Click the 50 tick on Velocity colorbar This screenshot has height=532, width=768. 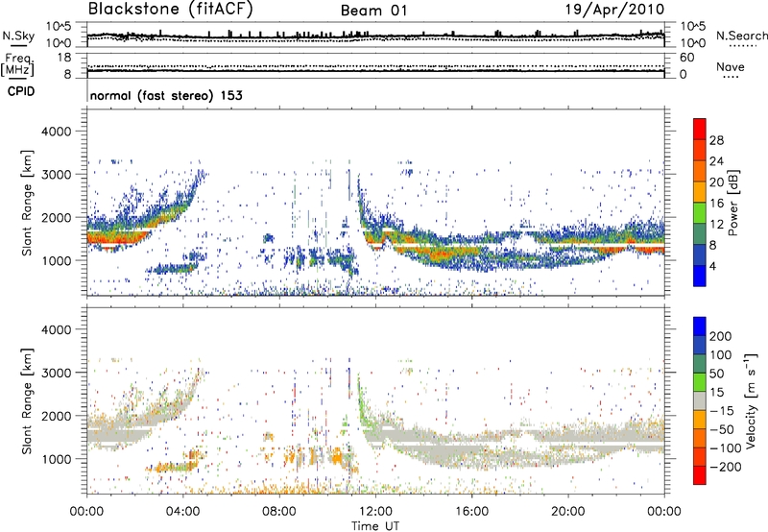coord(716,374)
